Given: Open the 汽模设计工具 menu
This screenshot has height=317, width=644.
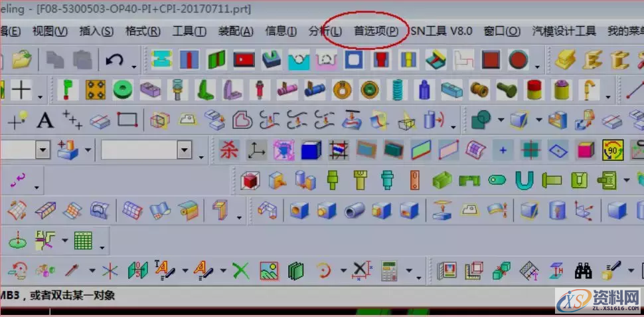Looking at the screenshot, I should click(x=564, y=31).
